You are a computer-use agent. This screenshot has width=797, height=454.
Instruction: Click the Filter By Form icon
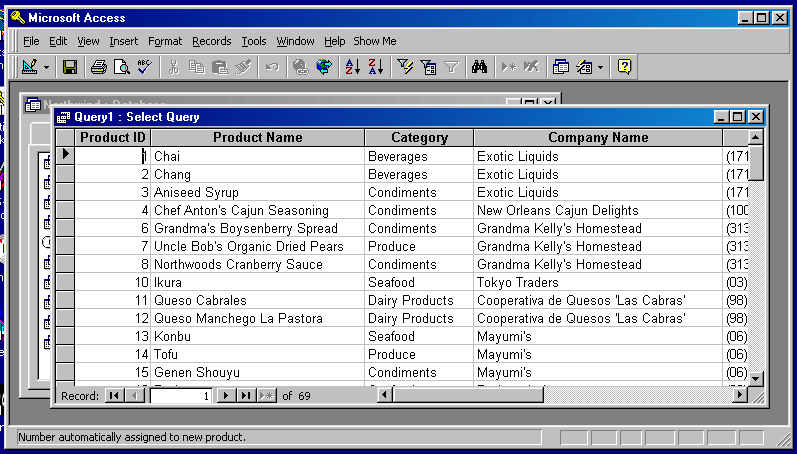428,67
